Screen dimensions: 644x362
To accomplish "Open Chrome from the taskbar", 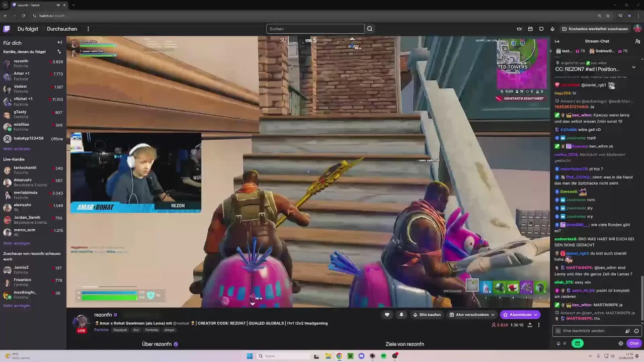I will (x=339, y=356).
